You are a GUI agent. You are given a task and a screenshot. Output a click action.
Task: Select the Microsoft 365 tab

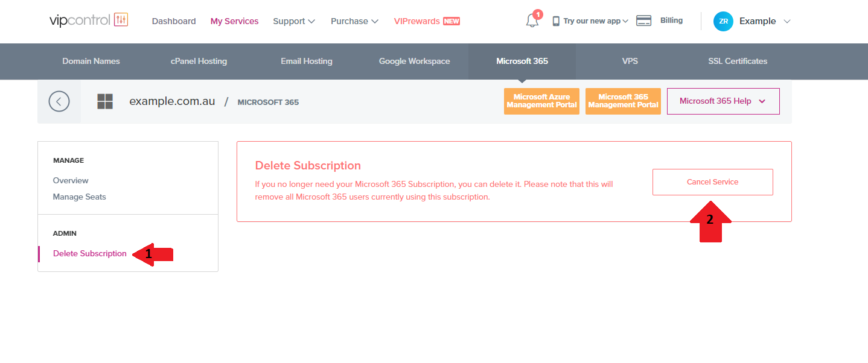point(522,61)
